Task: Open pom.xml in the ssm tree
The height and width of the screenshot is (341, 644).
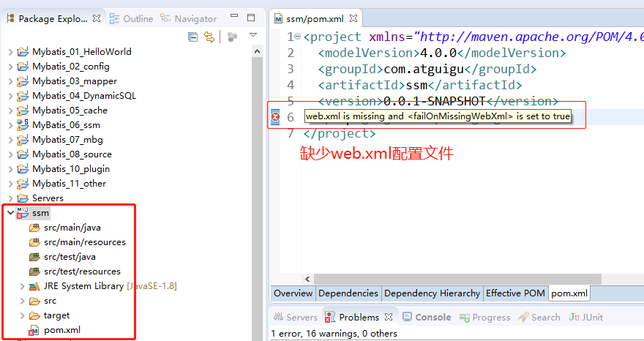Action: (x=62, y=330)
